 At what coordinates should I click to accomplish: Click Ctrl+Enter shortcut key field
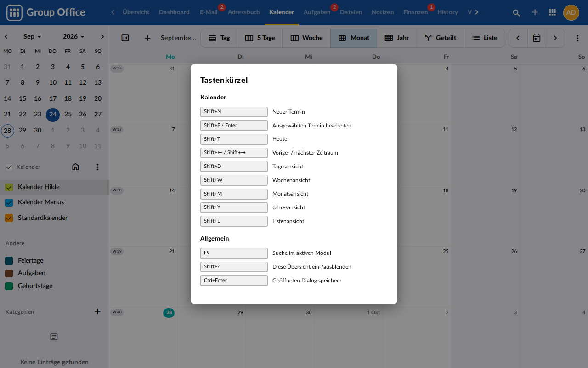click(x=234, y=281)
